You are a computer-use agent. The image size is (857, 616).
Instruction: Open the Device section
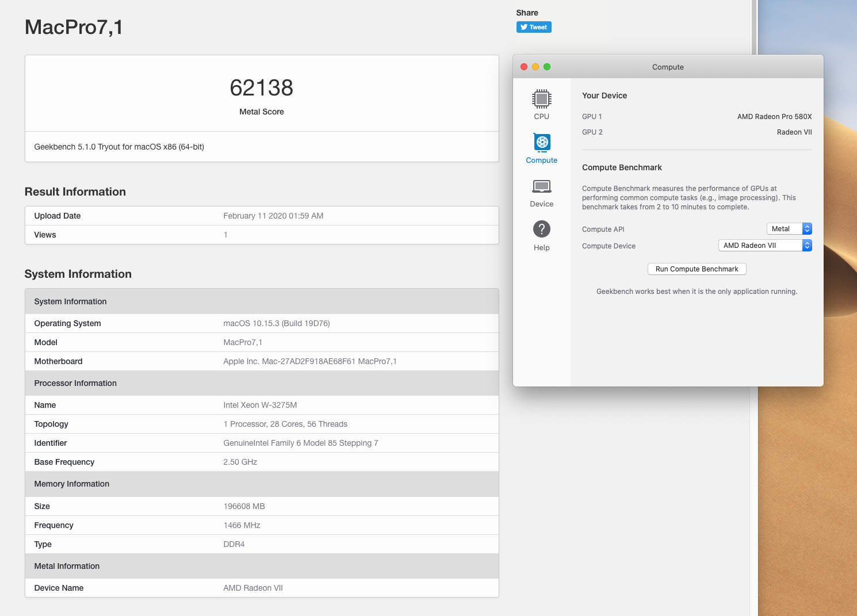pos(542,193)
